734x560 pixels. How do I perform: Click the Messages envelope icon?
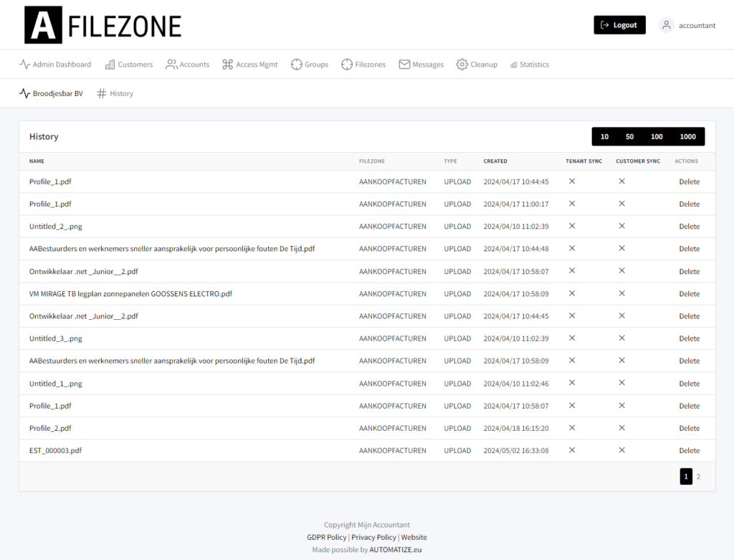[x=404, y=64]
